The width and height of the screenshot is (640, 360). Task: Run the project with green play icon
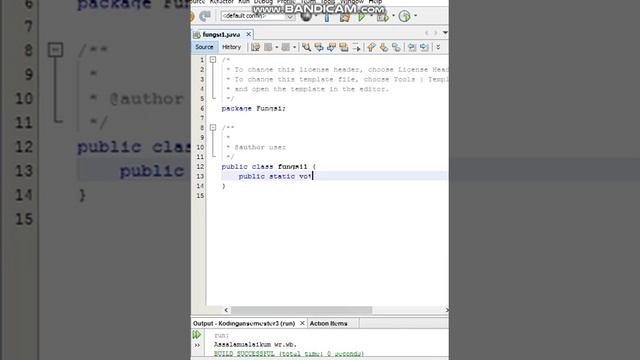point(362,16)
